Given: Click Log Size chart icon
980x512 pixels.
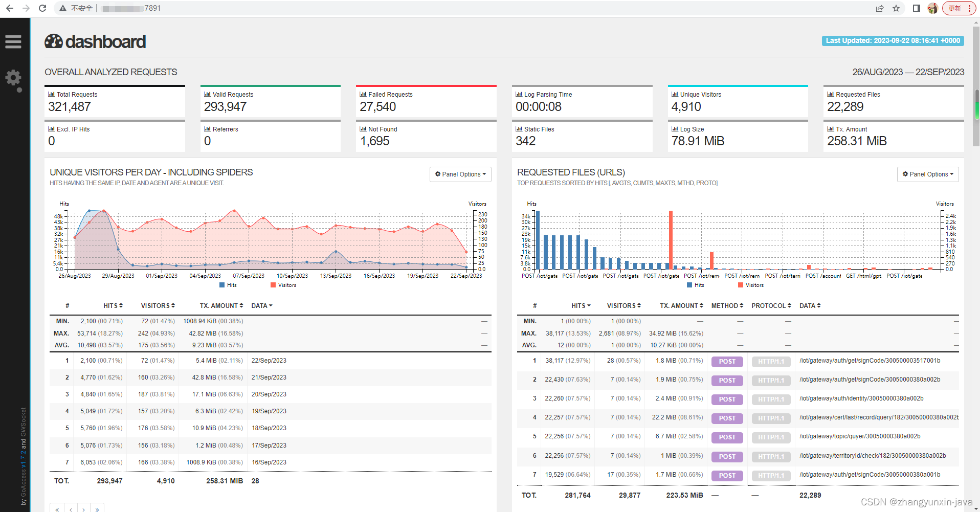Looking at the screenshot, I should click(675, 129).
